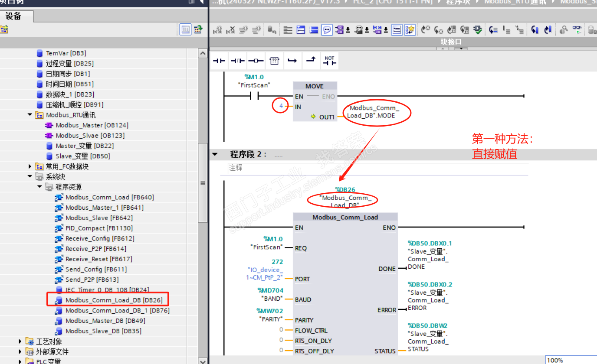Collapse 程序段 2 network
Image resolution: width=597 pixels, height=364 pixels.
tap(214, 155)
